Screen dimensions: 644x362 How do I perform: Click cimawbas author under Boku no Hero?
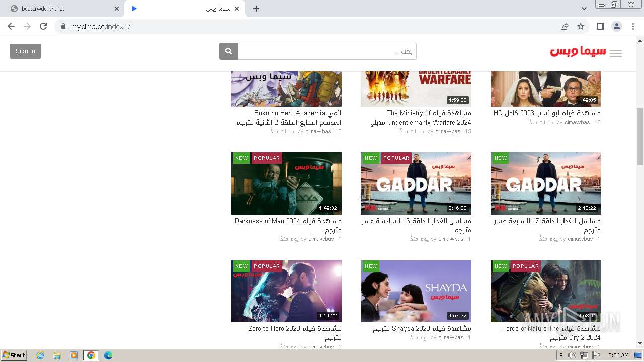[318, 131]
